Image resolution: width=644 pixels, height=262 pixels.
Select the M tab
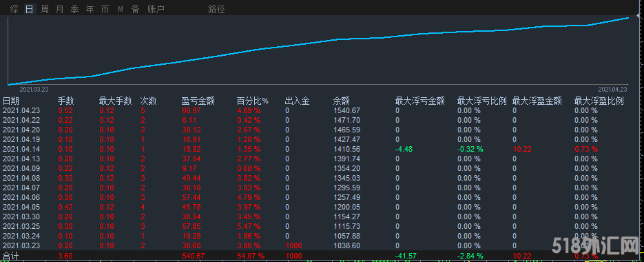coord(121,9)
